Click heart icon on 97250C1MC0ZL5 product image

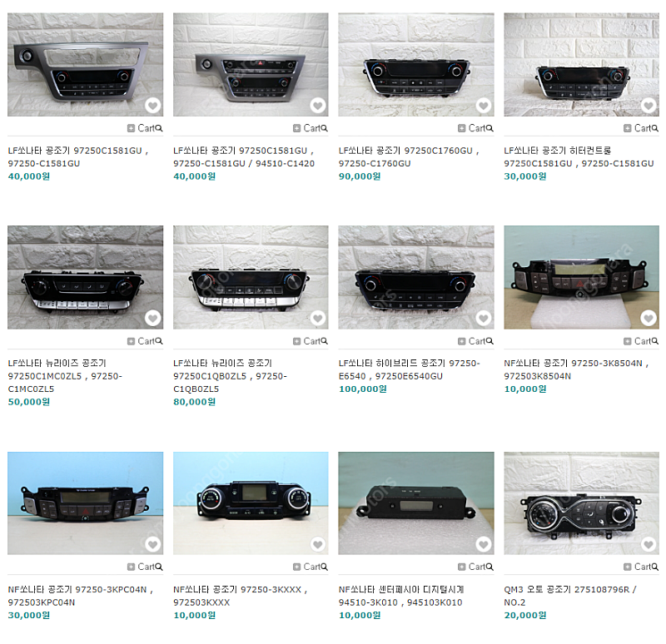point(152,318)
